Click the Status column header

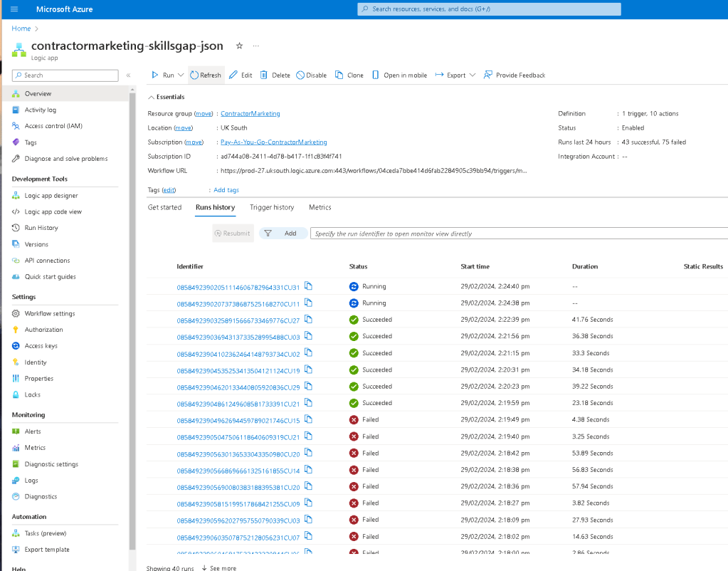point(358,266)
